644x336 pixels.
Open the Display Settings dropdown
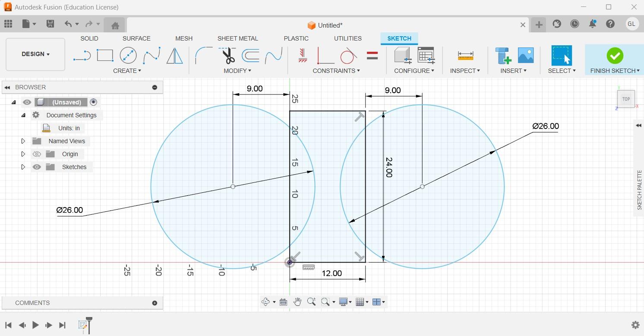345,302
